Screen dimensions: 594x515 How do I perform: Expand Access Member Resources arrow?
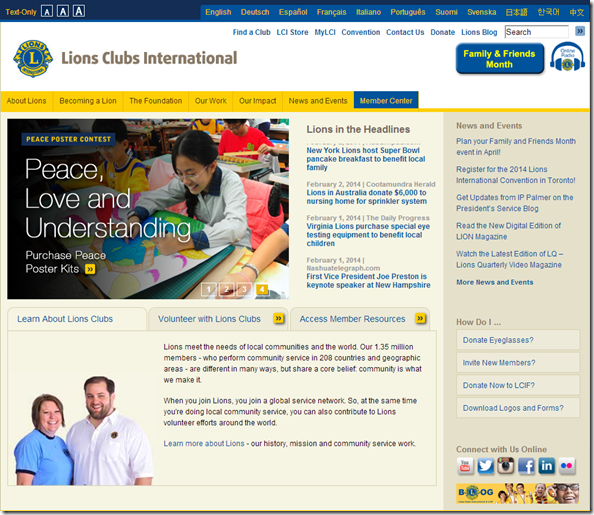pyautogui.click(x=420, y=318)
